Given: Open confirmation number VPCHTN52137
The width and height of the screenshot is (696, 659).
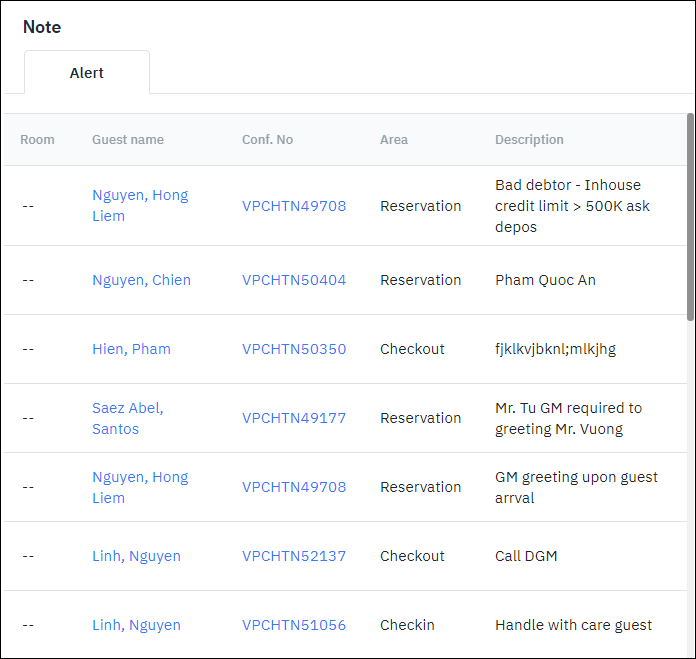Looking at the screenshot, I should tap(294, 556).
